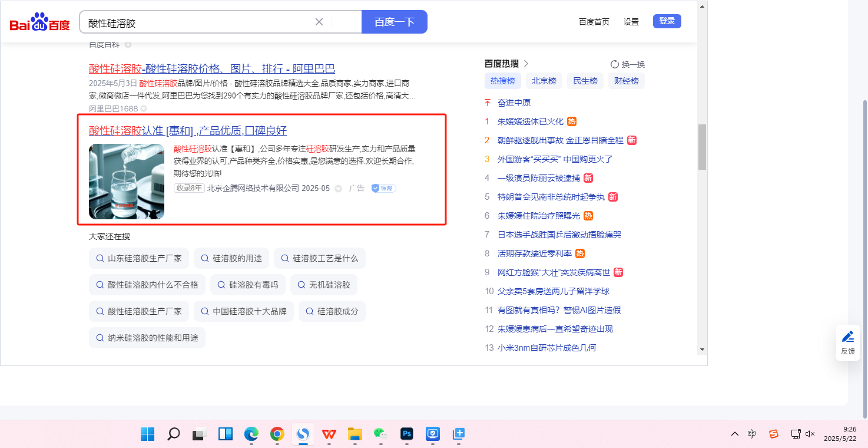Click the ad's product thumbnail image
The height and width of the screenshot is (448, 868).
[x=127, y=182]
